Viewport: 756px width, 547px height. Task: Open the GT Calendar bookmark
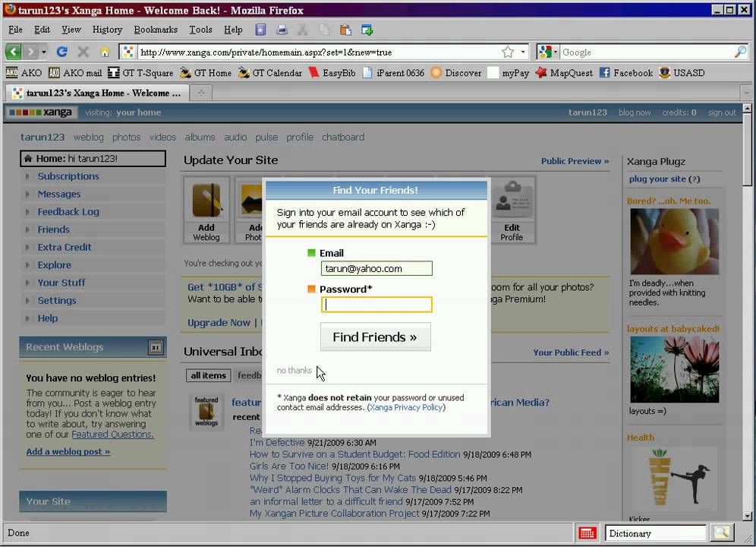(270, 73)
